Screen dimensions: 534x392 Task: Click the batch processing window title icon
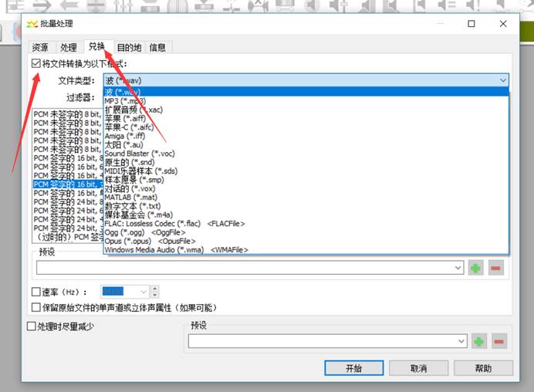coord(32,24)
